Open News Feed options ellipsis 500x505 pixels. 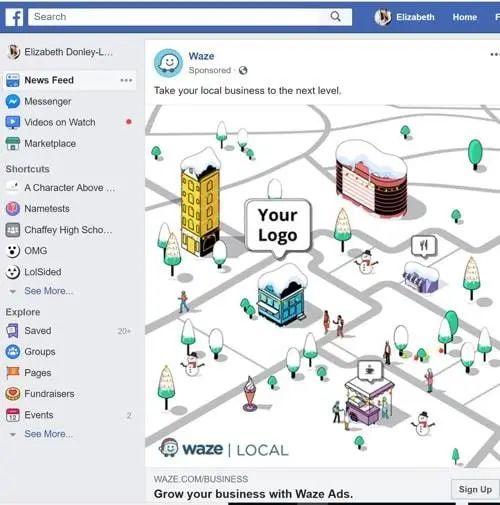pyautogui.click(x=126, y=80)
